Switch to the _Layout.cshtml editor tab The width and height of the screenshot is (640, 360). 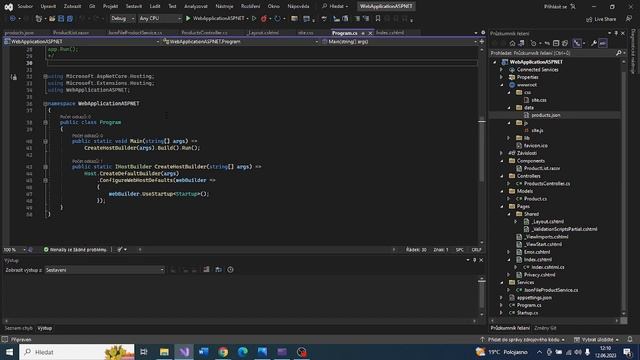(x=264, y=33)
